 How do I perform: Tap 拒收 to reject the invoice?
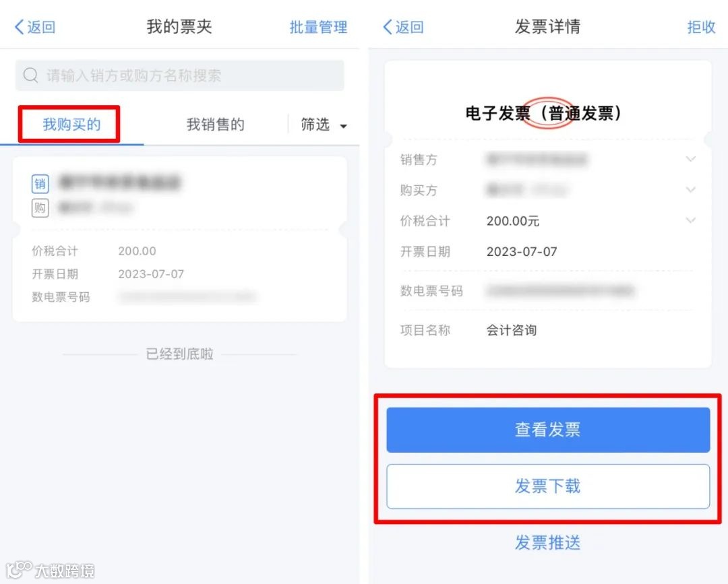pyautogui.click(x=701, y=27)
